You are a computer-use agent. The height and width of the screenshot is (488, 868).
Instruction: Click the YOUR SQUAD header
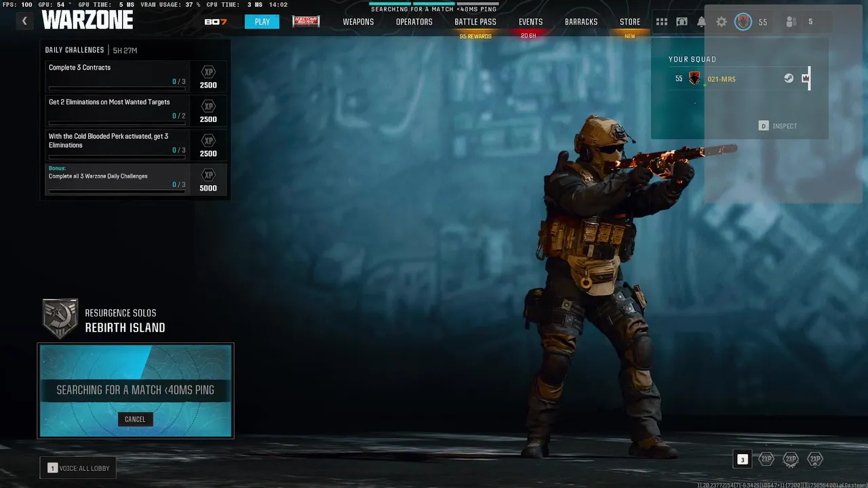click(692, 59)
